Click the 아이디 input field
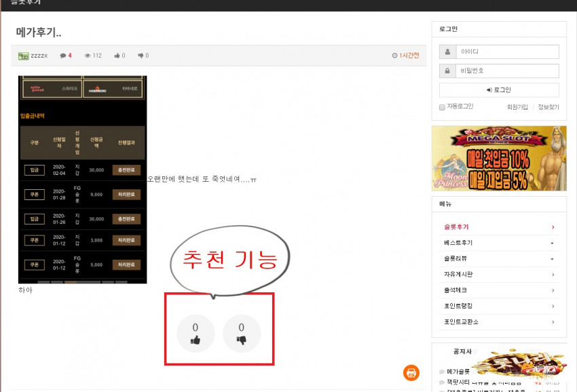577x392 pixels. 507,52
